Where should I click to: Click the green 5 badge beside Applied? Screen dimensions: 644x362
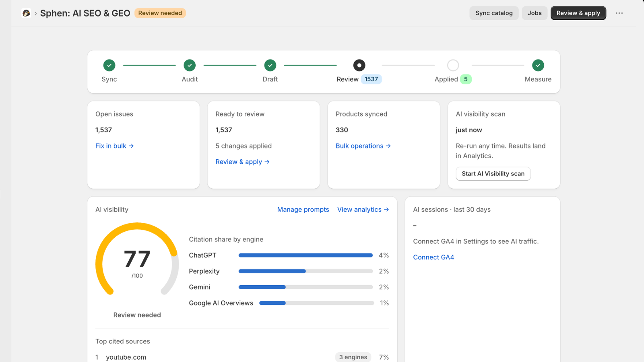click(466, 79)
